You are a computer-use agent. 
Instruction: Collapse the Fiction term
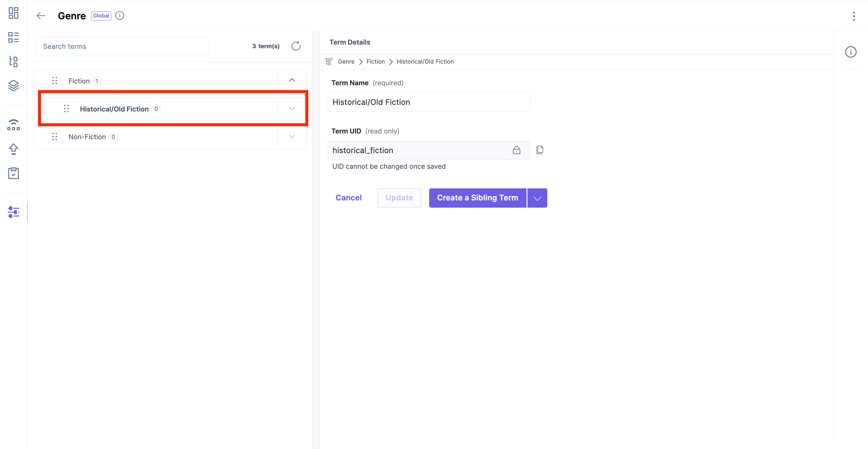click(292, 80)
